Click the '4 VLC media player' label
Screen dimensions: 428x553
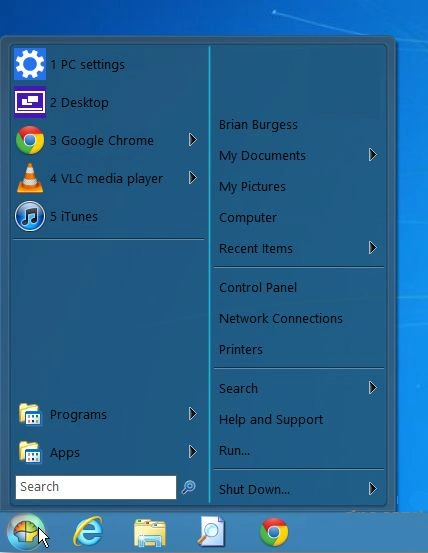pos(106,179)
